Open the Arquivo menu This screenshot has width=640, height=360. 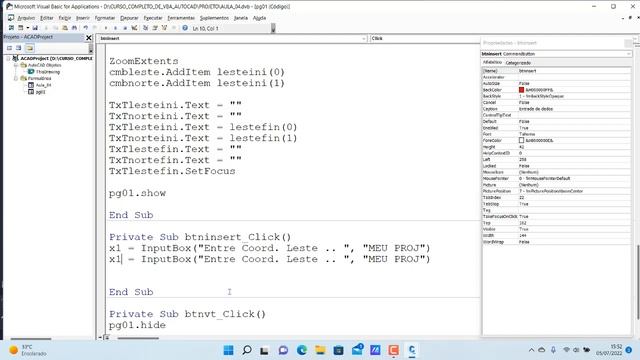click(x=26, y=18)
